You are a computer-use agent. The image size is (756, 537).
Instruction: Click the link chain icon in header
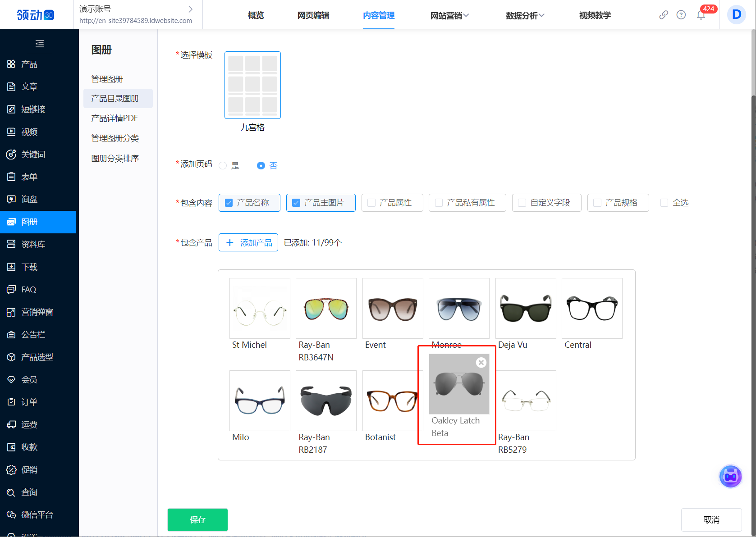(664, 15)
